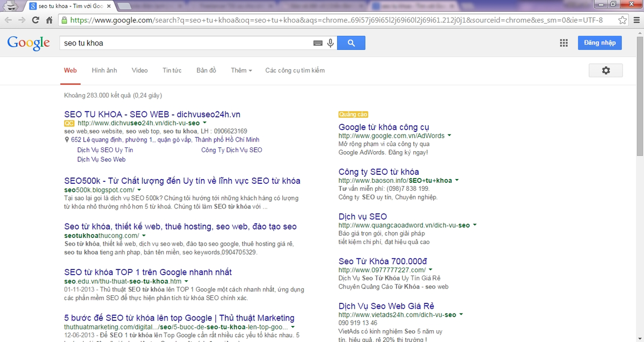The height and width of the screenshot is (342, 644).
Task: Go forward with the browser forward arrow
Action: [22, 20]
